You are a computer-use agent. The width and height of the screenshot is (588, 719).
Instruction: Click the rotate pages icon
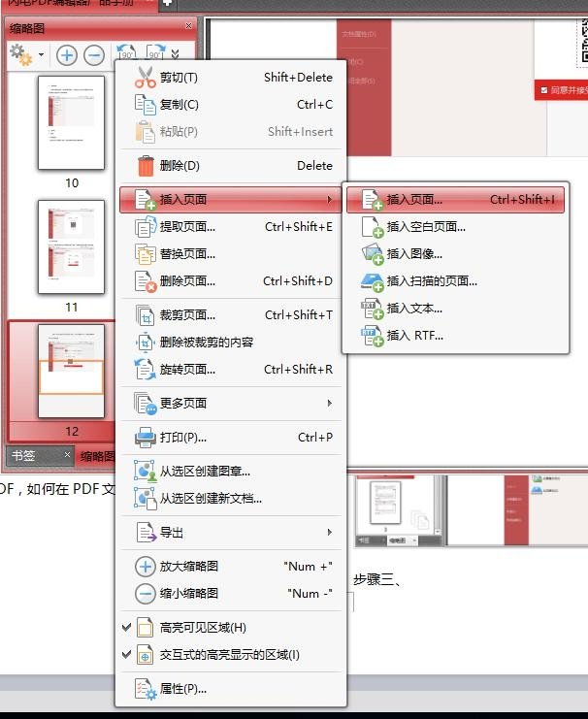(x=146, y=369)
